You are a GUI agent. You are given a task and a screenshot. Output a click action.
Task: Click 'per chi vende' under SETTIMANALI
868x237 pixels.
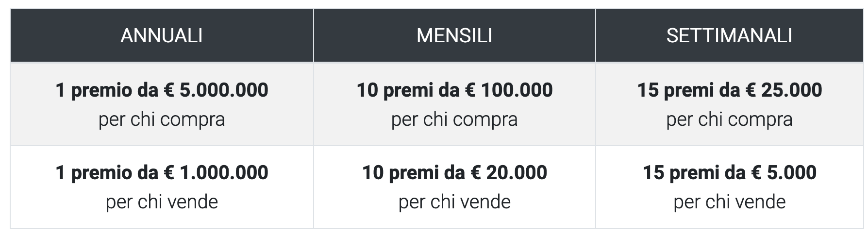pos(729,202)
